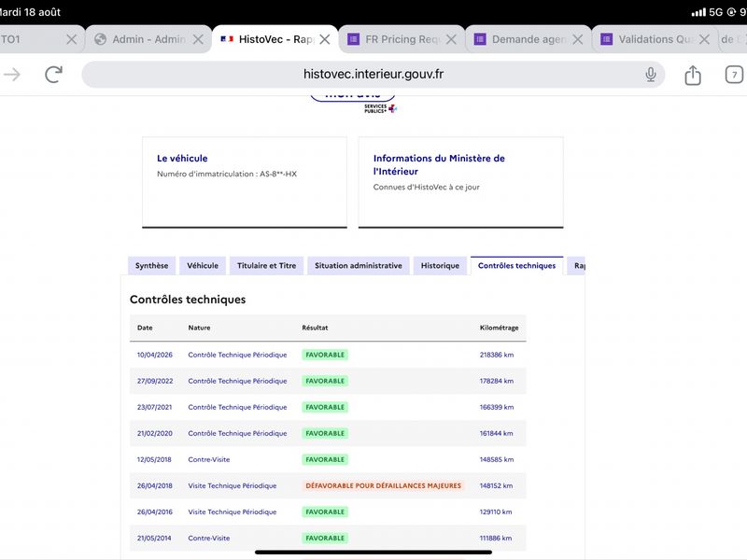Open the Véhicule tab
747x560 pixels.
(203, 266)
